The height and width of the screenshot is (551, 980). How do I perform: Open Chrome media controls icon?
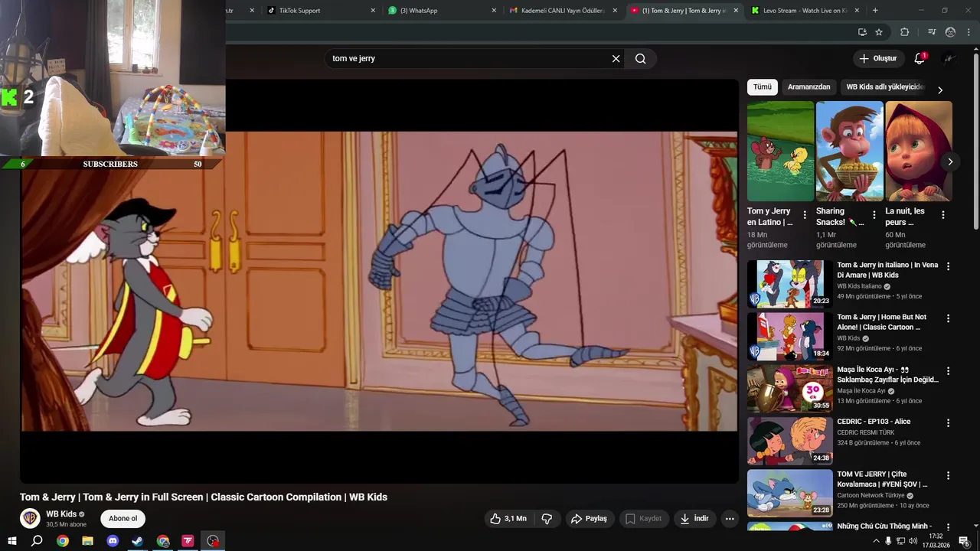[x=932, y=32]
